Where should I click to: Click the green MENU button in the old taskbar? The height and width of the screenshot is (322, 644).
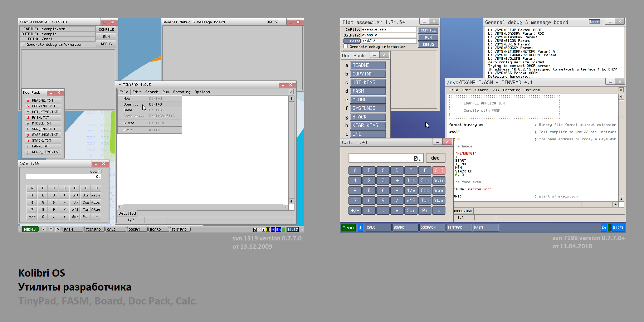[x=30, y=229]
